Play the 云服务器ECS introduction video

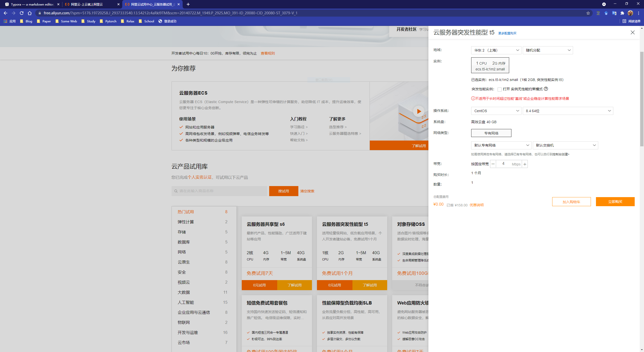418,111
